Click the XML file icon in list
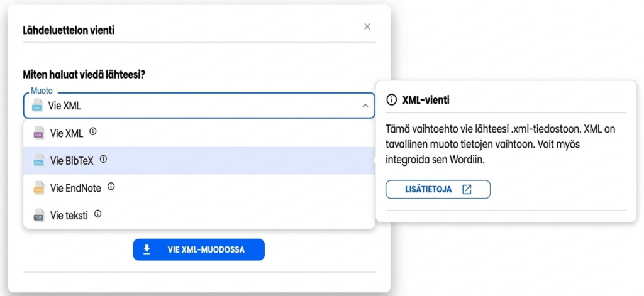This screenshot has height=296, width=644. coord(38,133)
